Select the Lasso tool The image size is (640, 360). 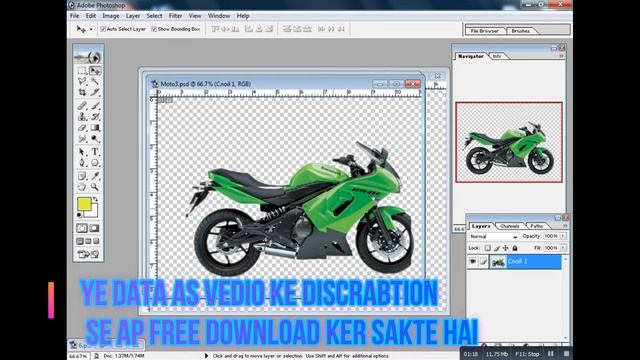point(82,81)
